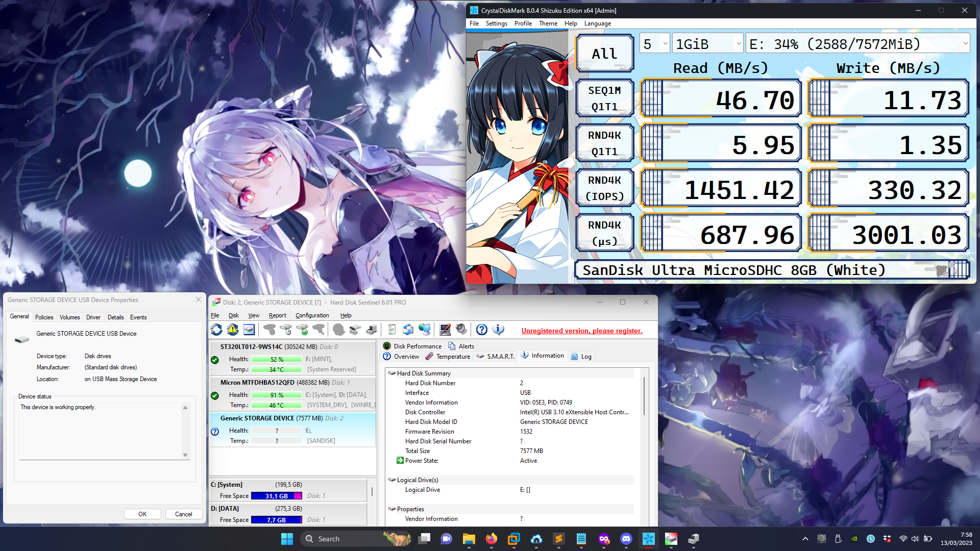The width and height of the screenshot is (980, 551).
Task: Click the RND4K (IOPS) test button
Action: click(604, 188)
